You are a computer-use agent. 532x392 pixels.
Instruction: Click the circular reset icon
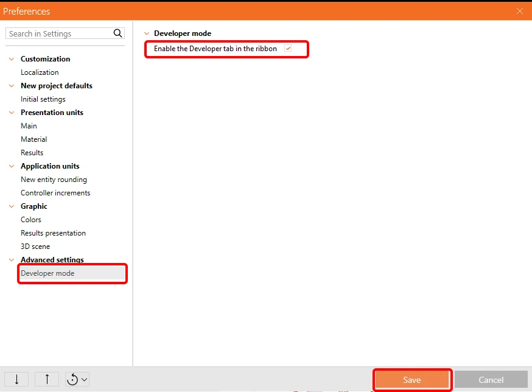(x=72, y=379)
